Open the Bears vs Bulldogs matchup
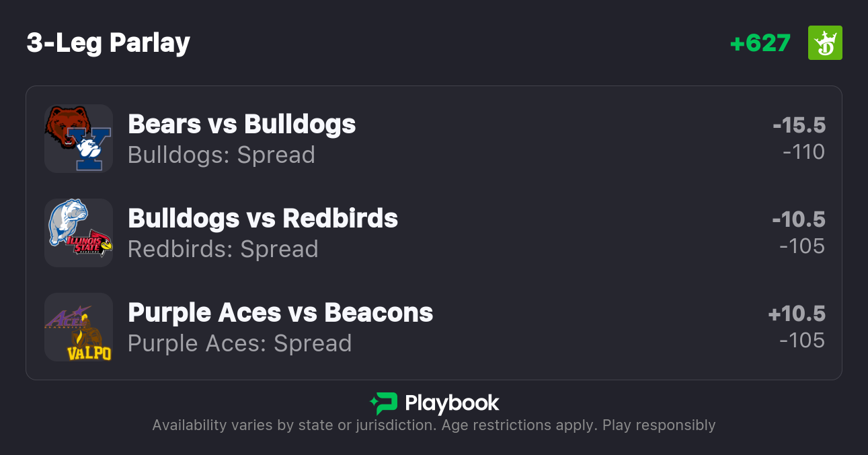This screenshot has height=455, width=868. pyautogui.click(x=242, y=125)
